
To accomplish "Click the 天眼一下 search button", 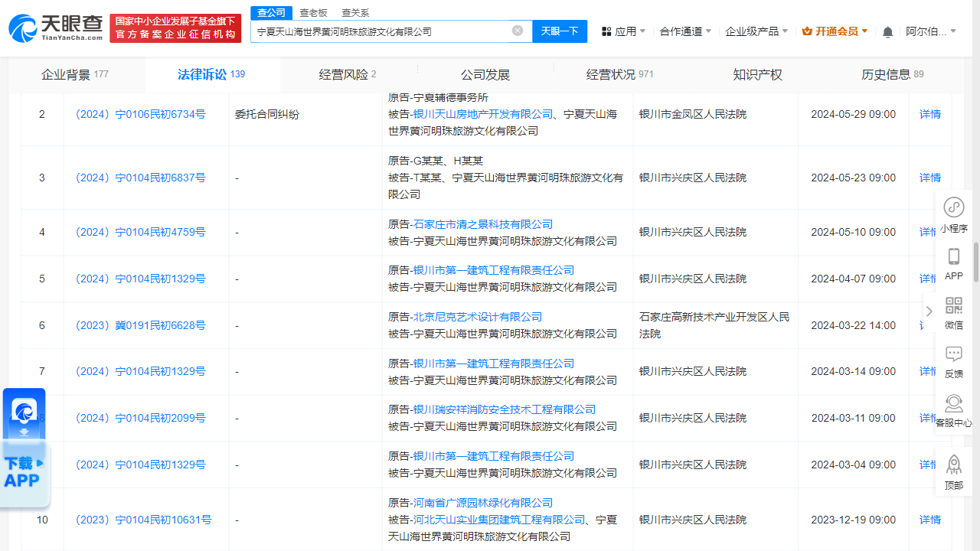I will point(560,31).
